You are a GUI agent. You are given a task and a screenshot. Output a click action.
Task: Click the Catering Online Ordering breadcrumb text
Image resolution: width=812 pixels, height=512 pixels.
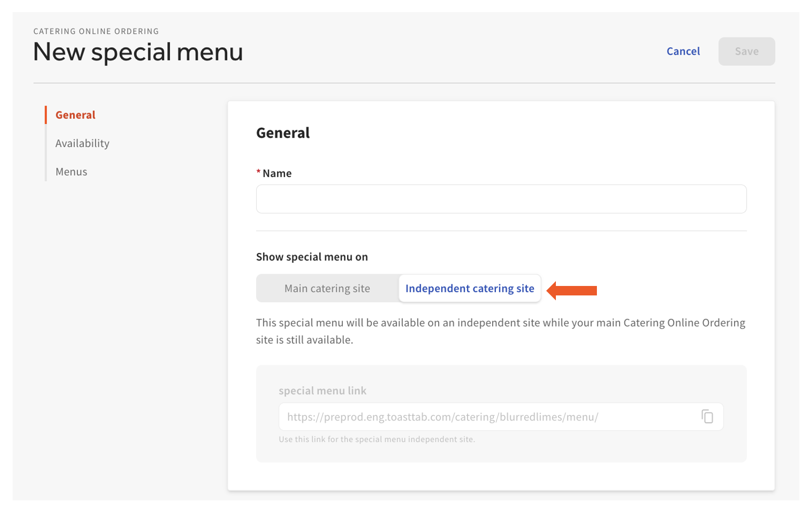tap(96, 32)
